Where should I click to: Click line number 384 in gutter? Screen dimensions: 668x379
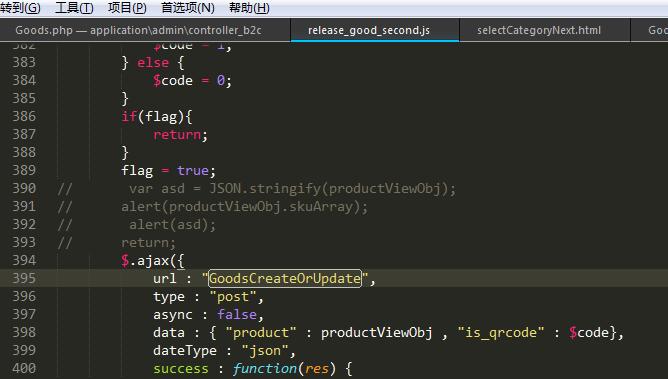[24, 80]
